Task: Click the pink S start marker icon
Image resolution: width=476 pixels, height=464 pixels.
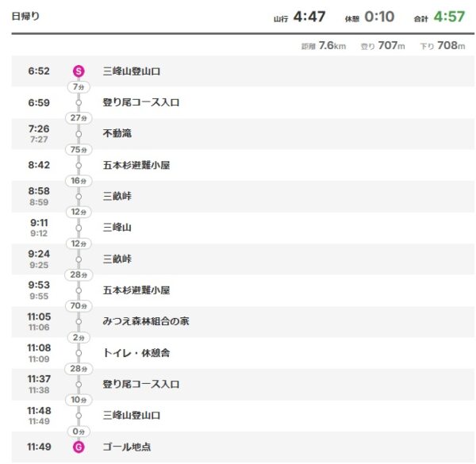Action: (x=78, y=71)
